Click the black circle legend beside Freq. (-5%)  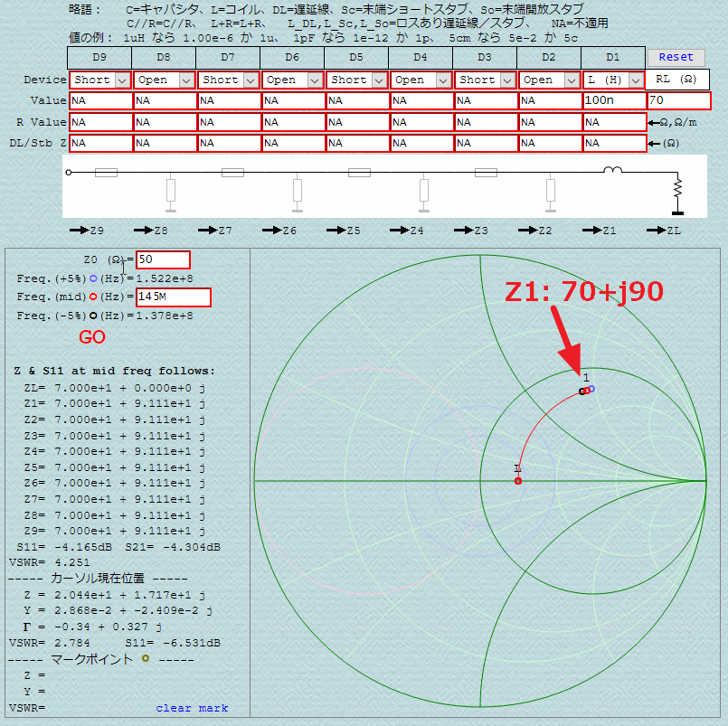tap(93, 316)
